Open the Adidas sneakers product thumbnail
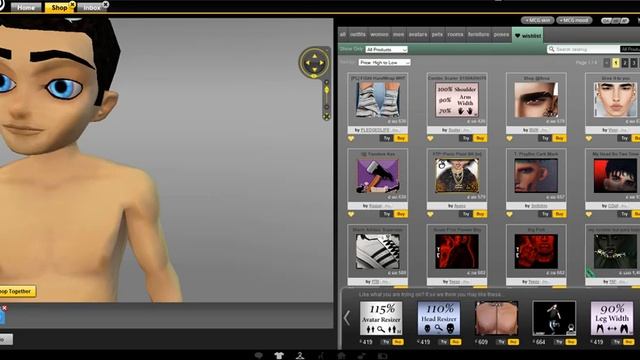640x360 pixels. coord(378,251)
